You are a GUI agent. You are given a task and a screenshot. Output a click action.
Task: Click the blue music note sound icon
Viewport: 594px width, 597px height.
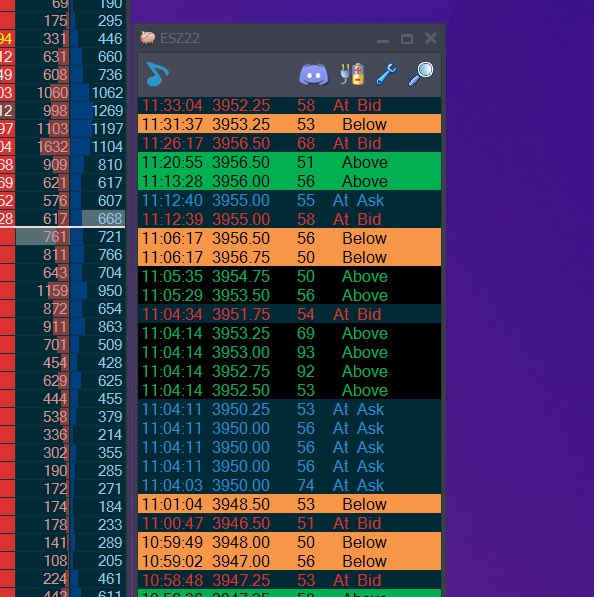coord(157,73)
